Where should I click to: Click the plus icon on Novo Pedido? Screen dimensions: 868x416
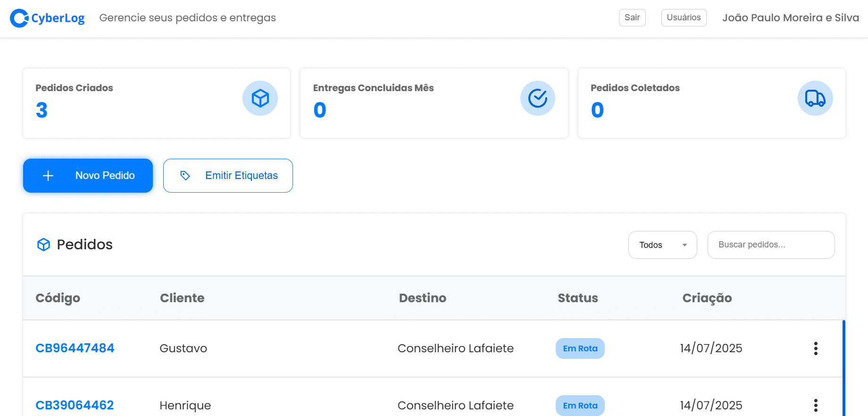(x=48, y=176)
